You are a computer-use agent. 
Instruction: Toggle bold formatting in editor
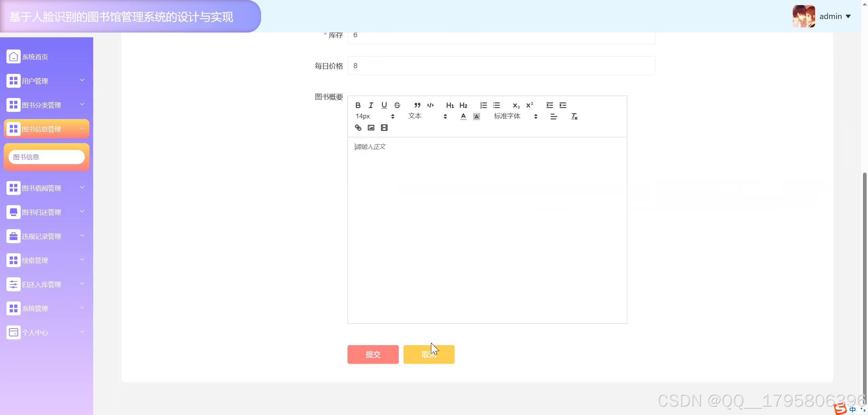point(358,105)
